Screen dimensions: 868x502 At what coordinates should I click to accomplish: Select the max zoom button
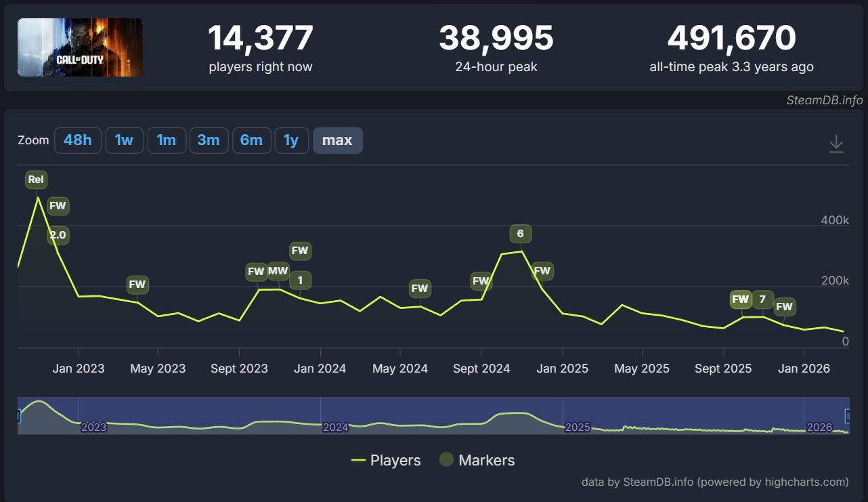click(x=337, y=140)
